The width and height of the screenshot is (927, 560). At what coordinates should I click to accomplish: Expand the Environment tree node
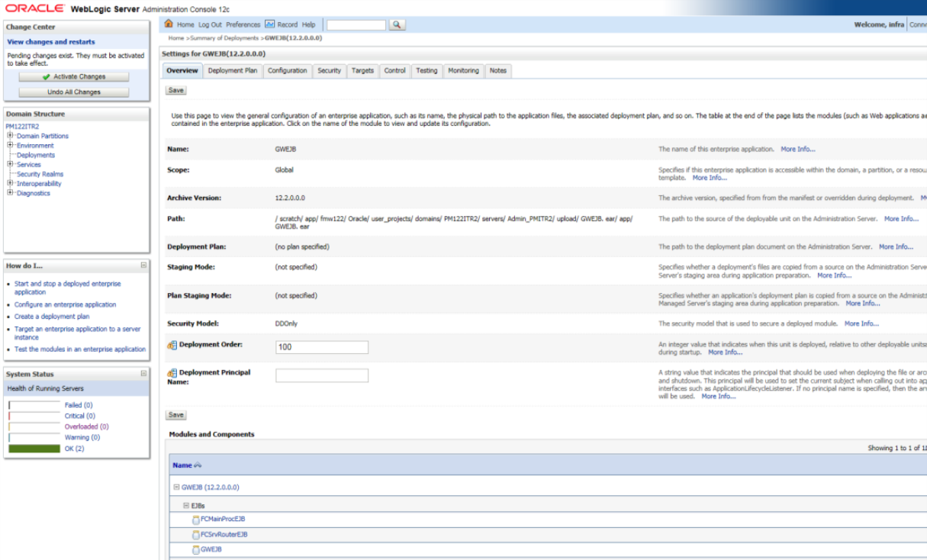[9, 146]
